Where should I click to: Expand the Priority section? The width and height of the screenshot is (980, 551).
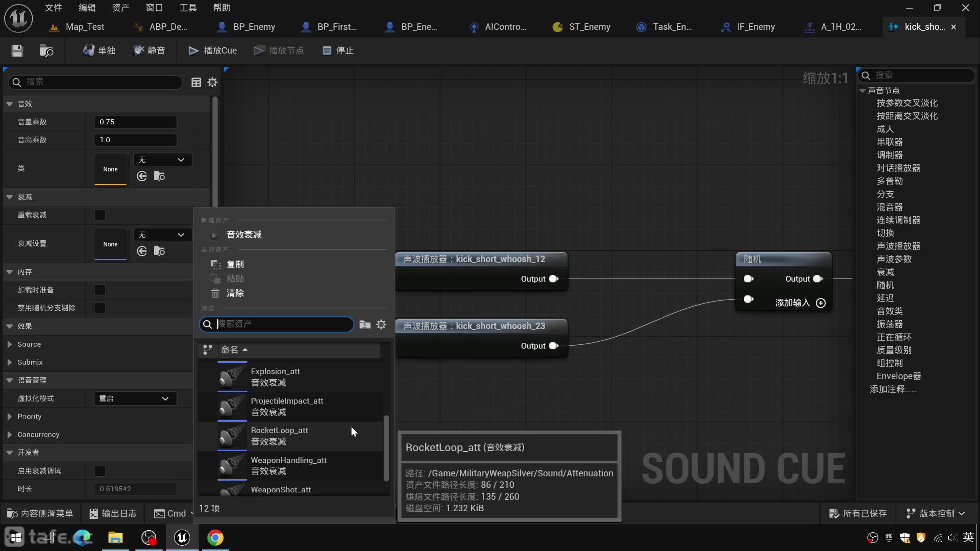point(10,417)
